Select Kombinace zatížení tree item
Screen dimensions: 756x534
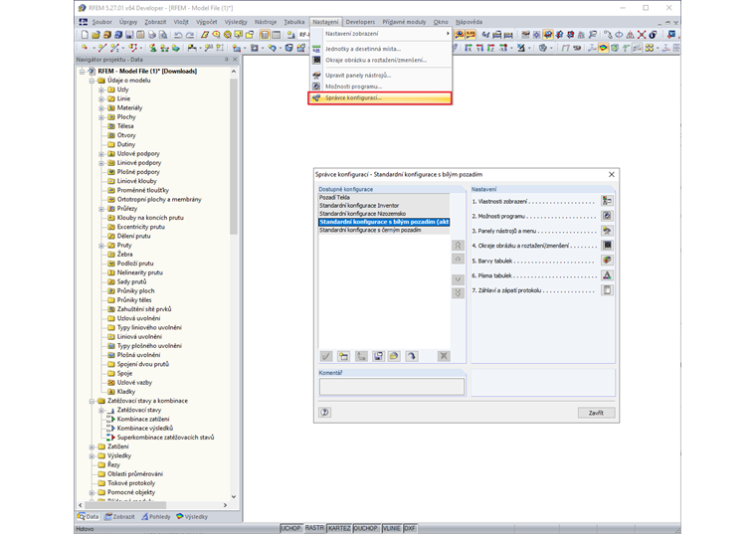(x=143, y=420)
